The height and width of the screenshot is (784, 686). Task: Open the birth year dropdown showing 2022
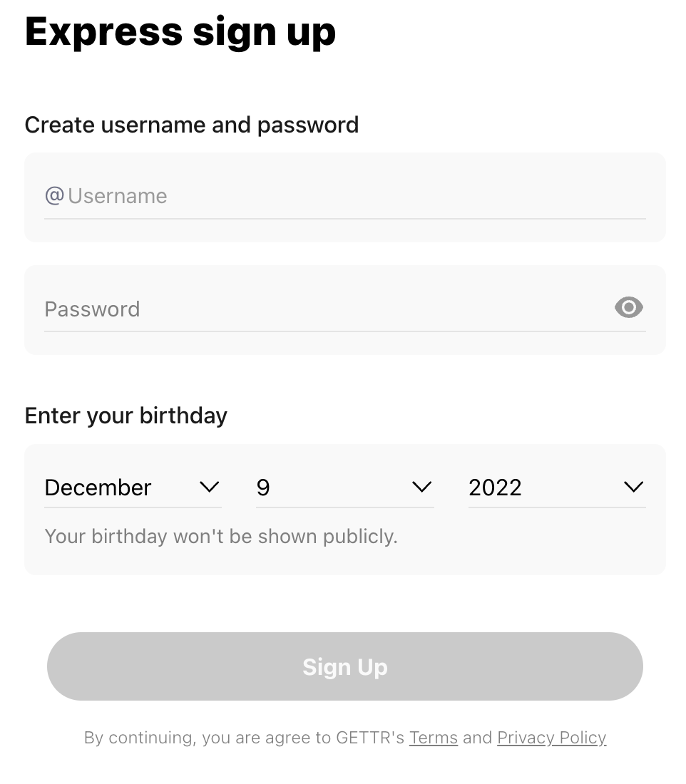click(x=557, y=488)
